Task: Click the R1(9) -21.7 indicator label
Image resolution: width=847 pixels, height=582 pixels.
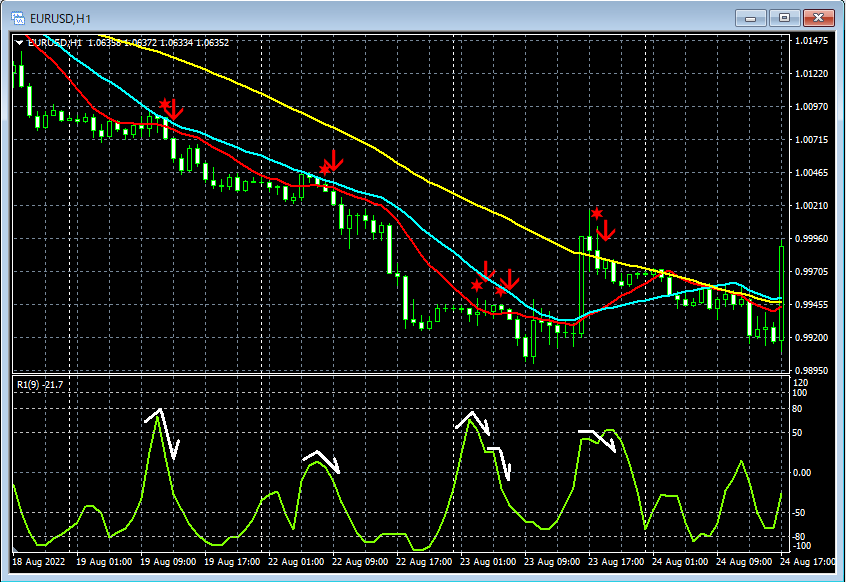Action: (x=40, y=385)
